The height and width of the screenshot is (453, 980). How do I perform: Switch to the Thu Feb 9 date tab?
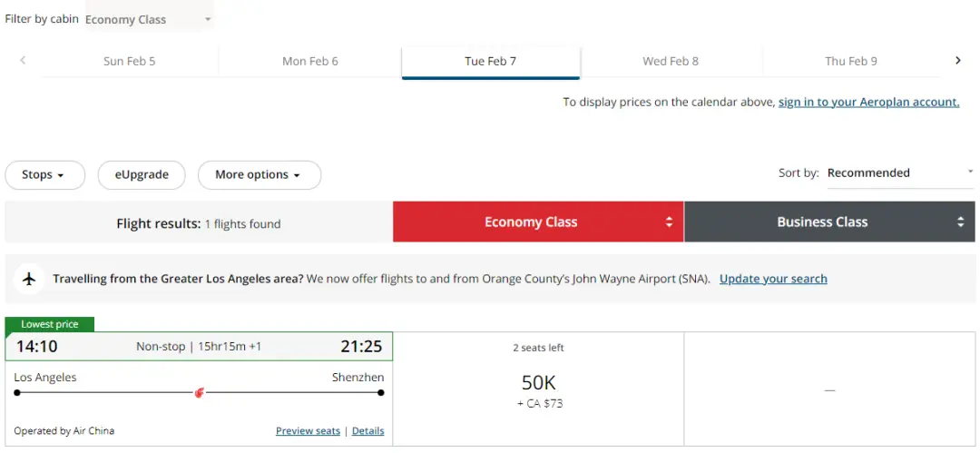click(x=850, y=62)
